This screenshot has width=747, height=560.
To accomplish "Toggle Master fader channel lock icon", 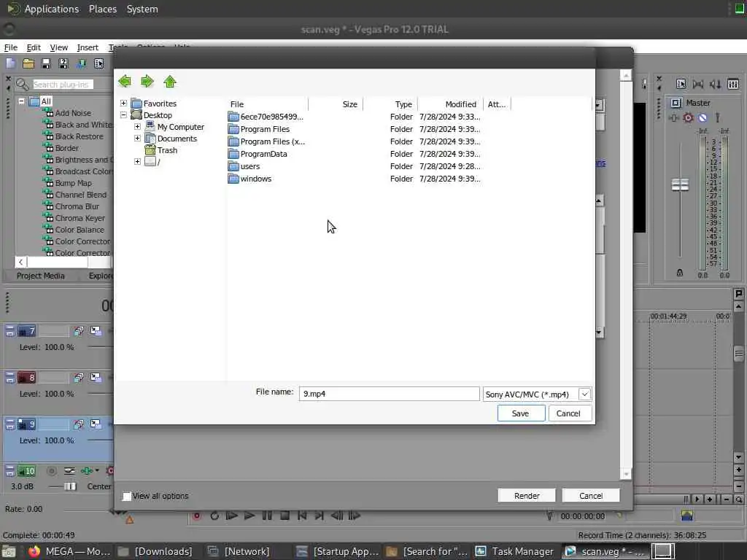I will click(680, 273).
